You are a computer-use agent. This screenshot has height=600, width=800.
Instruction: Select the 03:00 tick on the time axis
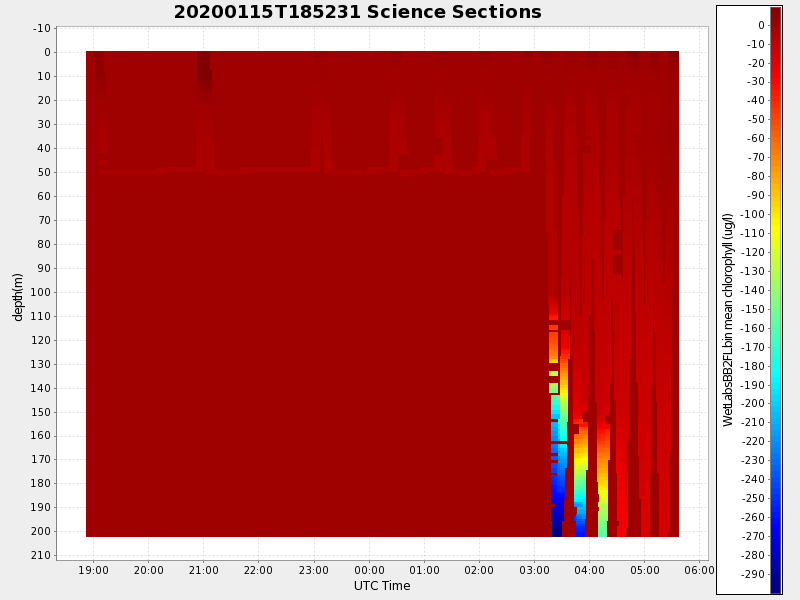point(534,570)
